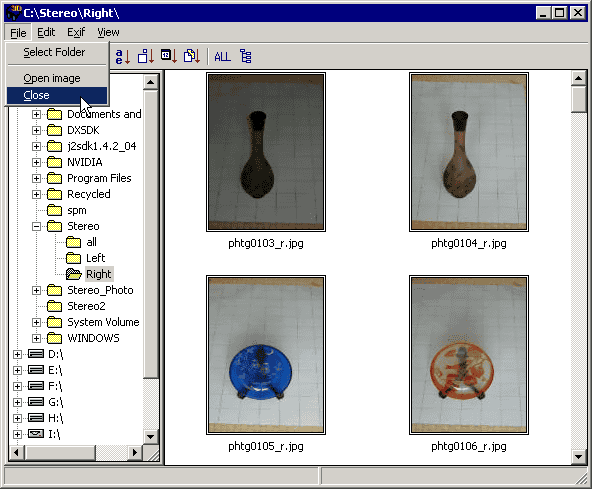Screen dimensions: 592x489
Task: Sort by file type documents icon
Action: pos(192,56)
